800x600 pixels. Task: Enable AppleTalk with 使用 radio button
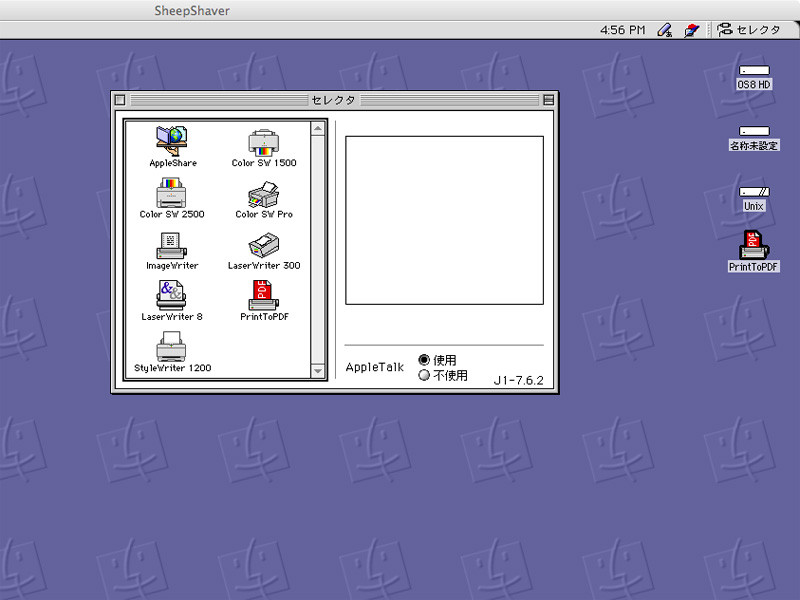point(424,360)
